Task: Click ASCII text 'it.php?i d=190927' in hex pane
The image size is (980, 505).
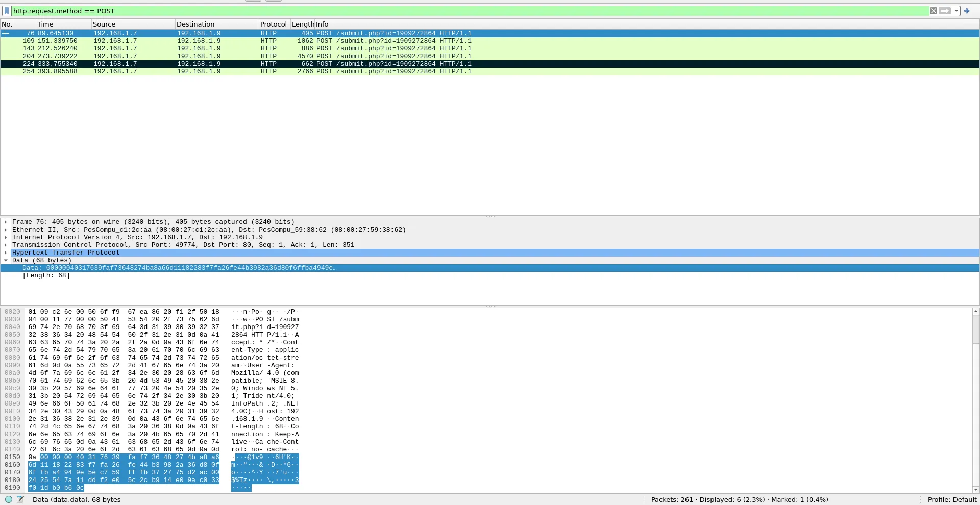Action: tap(265, 327)
